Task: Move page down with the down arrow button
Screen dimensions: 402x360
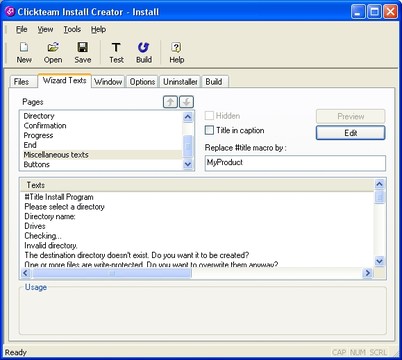Action: pyautogui.click(x=186, y=102)
